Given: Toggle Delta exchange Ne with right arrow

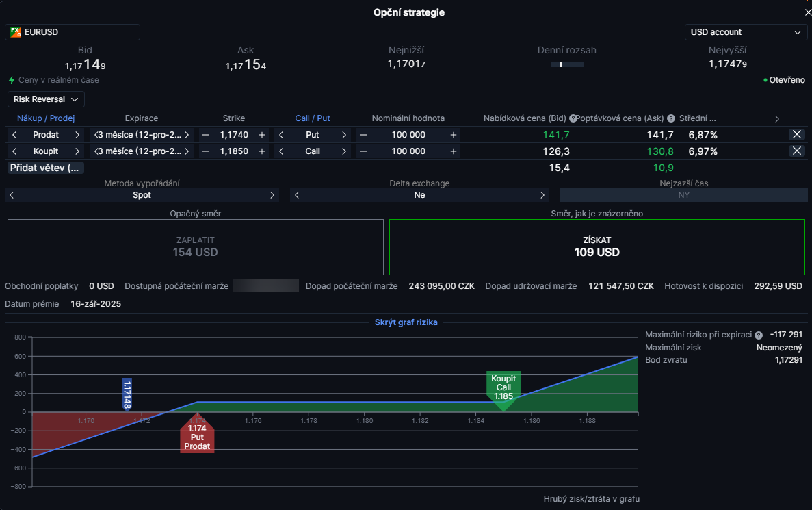Looking at the screenshot, I should pyautogui.click(x=543, y=195).
